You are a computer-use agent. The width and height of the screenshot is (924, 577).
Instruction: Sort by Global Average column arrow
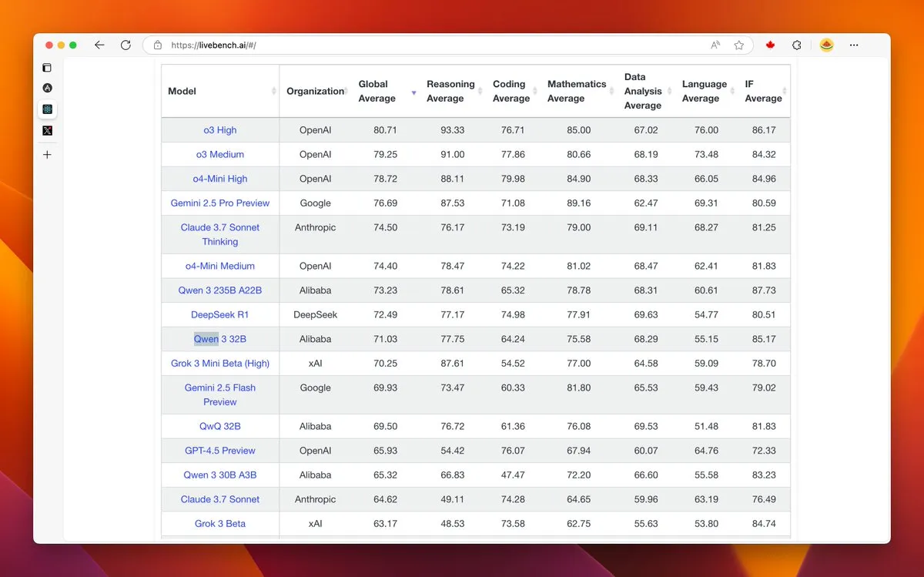[413, 92]
